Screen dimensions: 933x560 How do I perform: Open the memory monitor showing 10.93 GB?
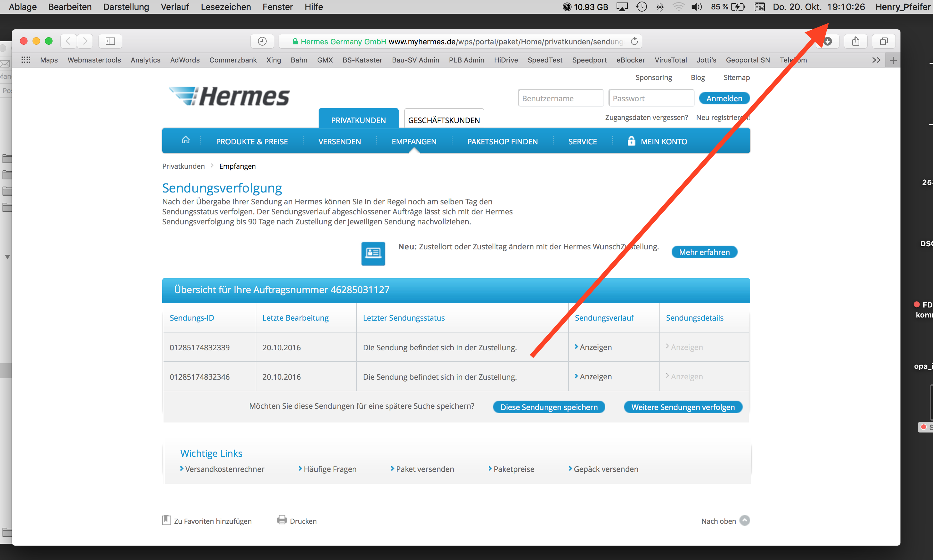(585, 7)
